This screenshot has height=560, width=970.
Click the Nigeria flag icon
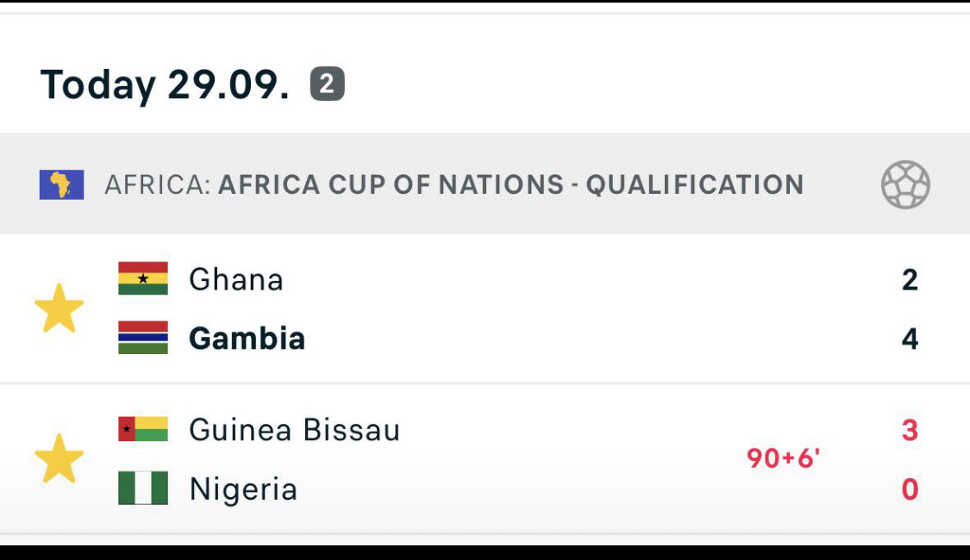143,488
